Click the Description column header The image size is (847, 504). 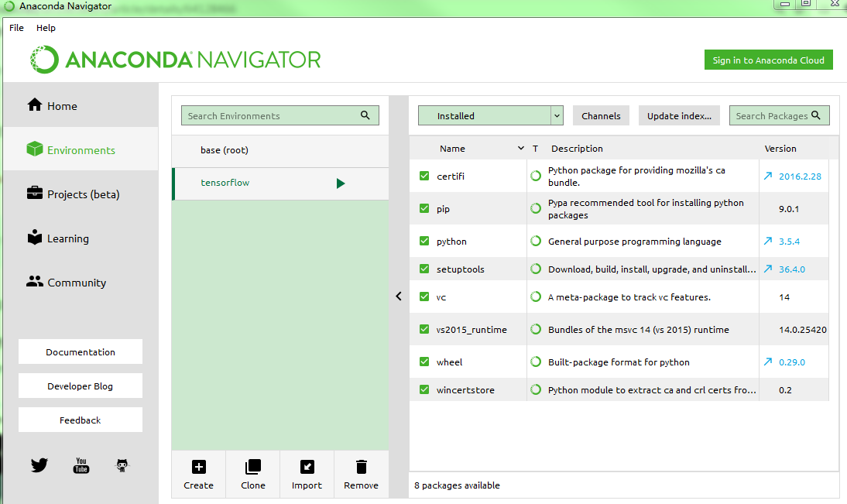(577, 148)
